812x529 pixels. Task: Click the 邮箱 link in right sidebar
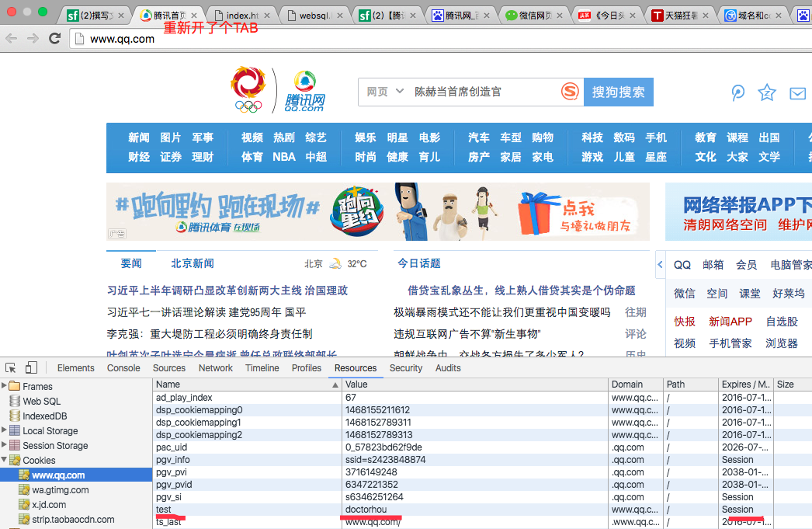coord(713,265)
